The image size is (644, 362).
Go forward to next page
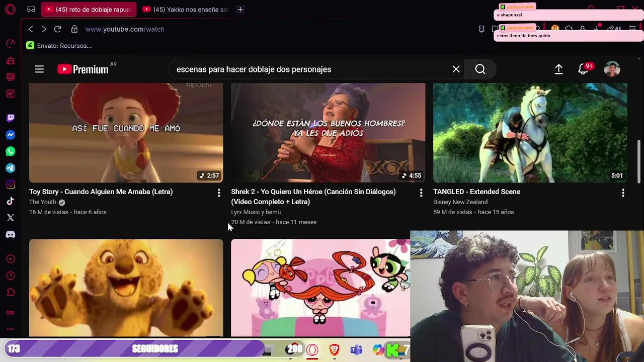click(44, 29)
